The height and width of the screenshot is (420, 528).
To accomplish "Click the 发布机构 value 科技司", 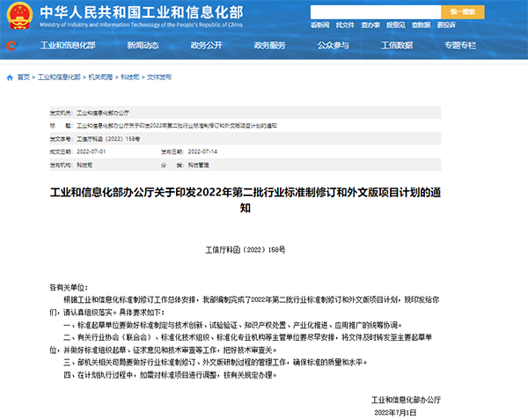I will point(84,165).
